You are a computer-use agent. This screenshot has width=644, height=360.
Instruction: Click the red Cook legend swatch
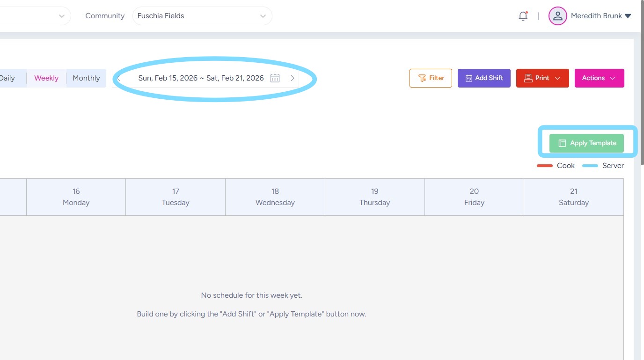click(545, 166)
